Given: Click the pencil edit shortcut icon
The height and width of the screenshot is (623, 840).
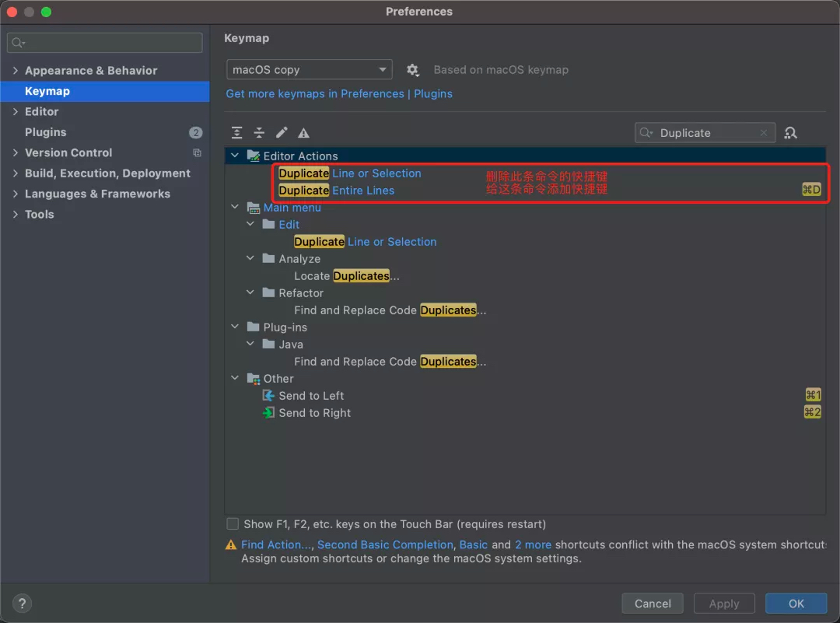Looking at the screenshot, I should pyautogui.click(x=282, y=133).
